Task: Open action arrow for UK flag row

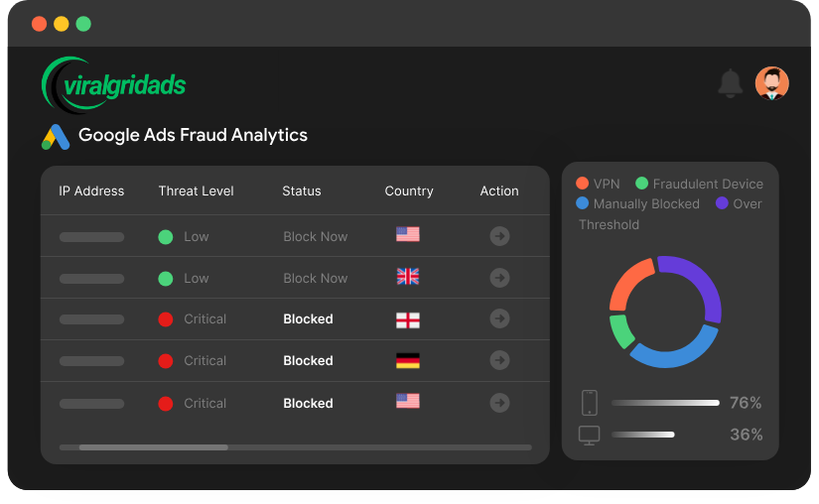Action: (499, 278)
